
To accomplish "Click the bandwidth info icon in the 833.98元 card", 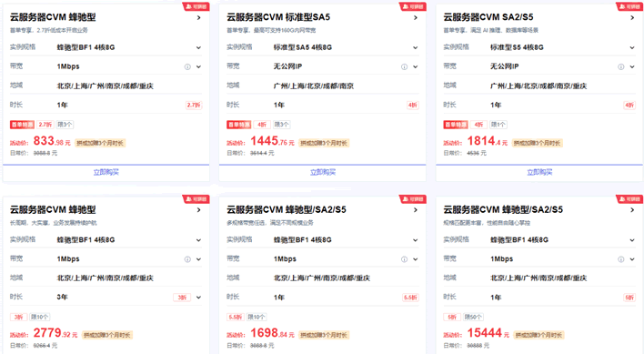I will pos(187,66).
